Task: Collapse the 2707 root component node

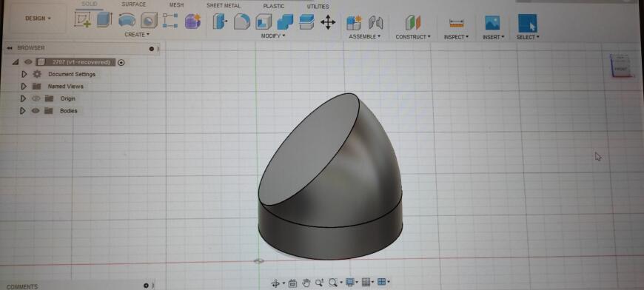Action: pyautogui.click(x=16, y=62)
